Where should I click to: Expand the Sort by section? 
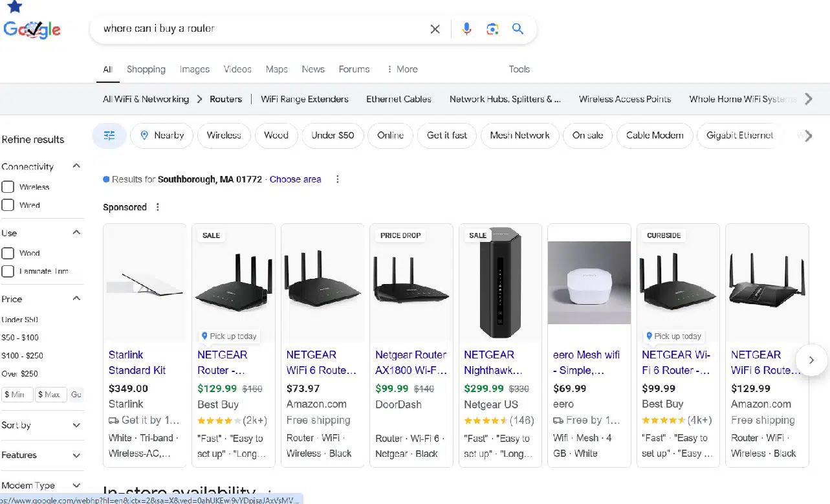click(x=76, y=425)
